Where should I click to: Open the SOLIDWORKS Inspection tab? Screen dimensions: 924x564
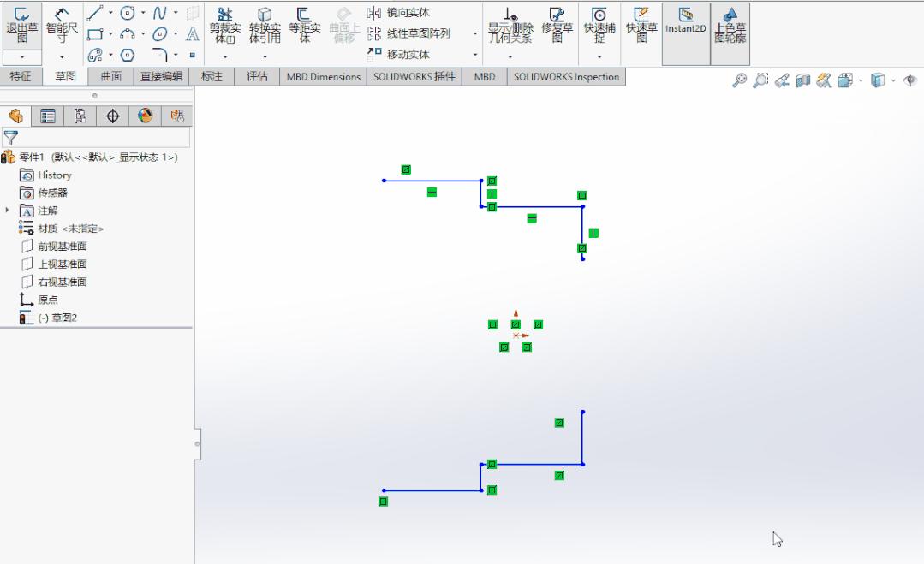[x=563, y=76]
